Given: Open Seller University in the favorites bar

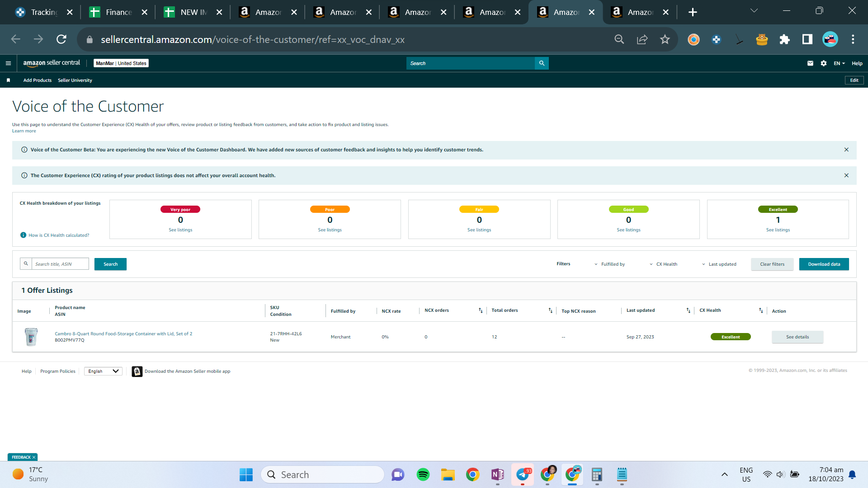Looking at the screenshot, I should pyautogui.click(x=75, y=80).
